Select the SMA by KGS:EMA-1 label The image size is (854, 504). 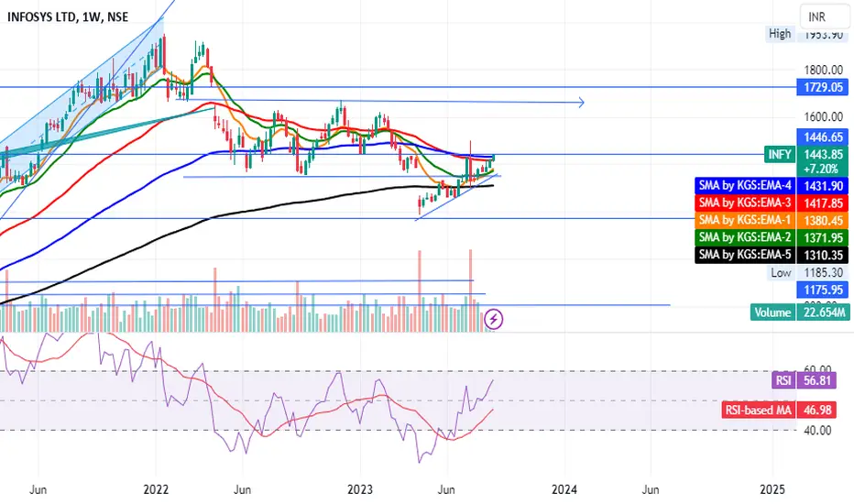745,220
